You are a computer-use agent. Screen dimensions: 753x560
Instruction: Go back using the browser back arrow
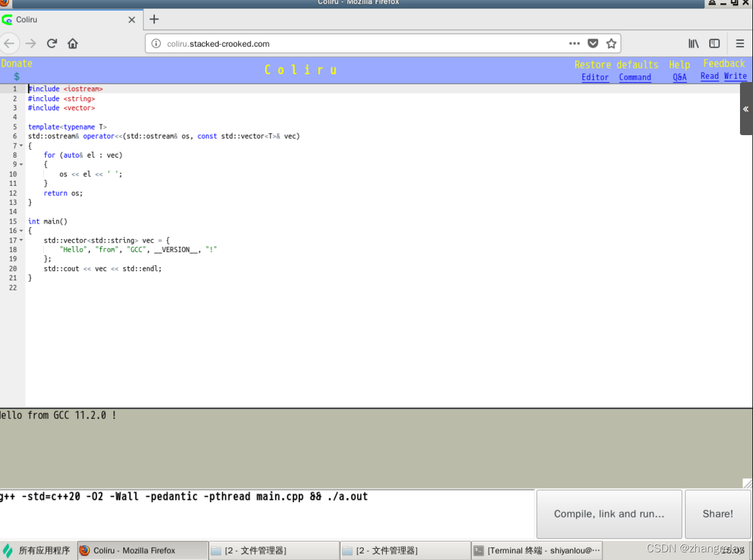9,43
